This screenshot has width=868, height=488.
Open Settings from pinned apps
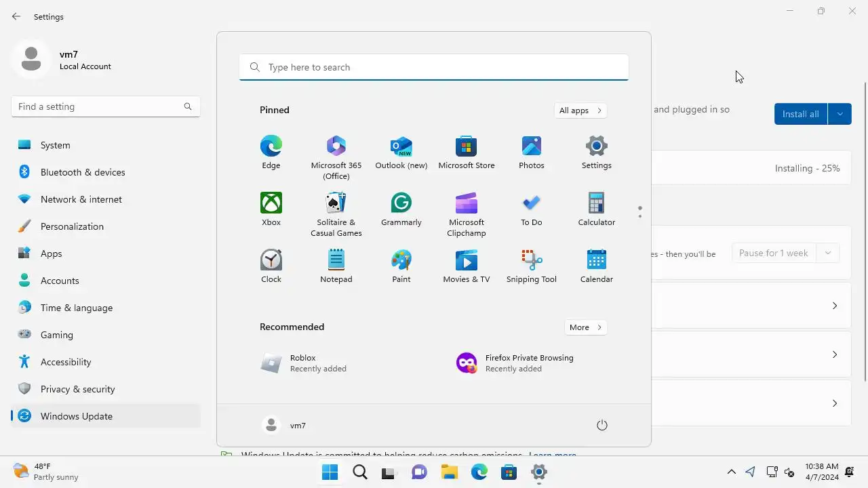[597, 153]
